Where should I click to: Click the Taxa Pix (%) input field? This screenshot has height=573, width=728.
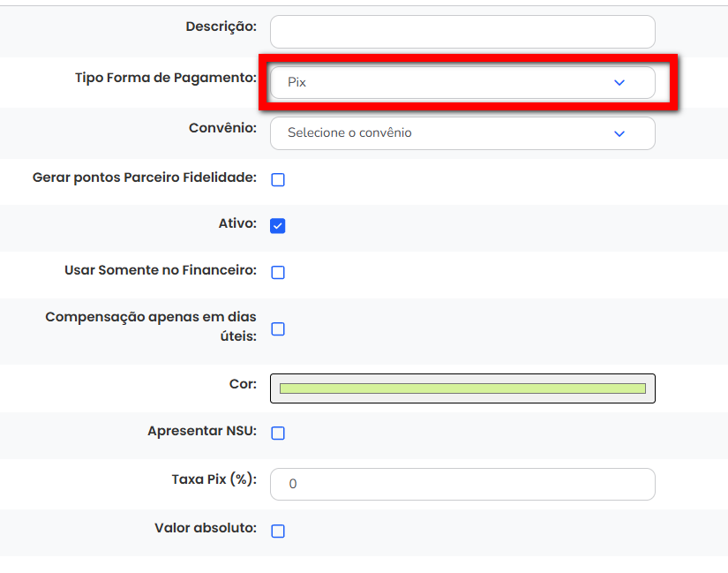tap(462, 484)
